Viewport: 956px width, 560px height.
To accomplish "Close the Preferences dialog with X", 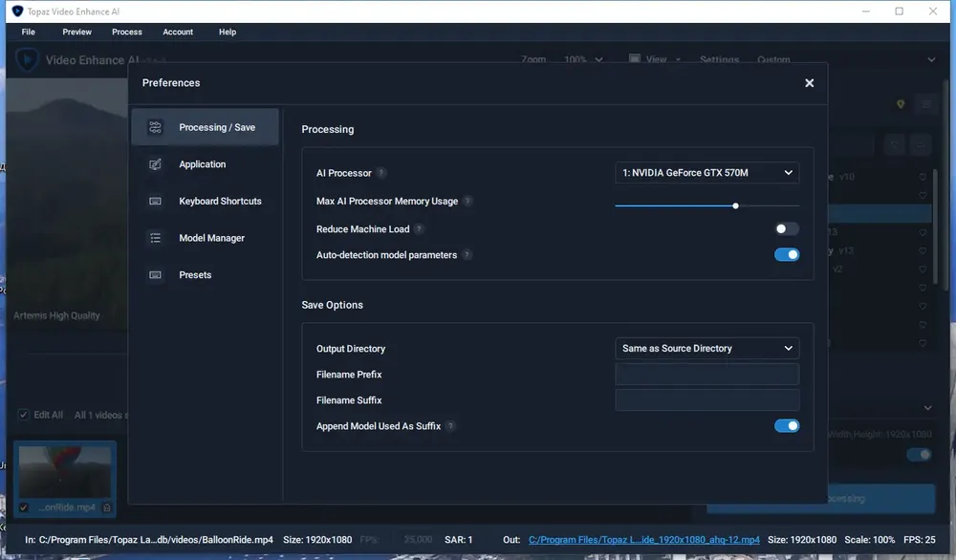I will 809,83.
